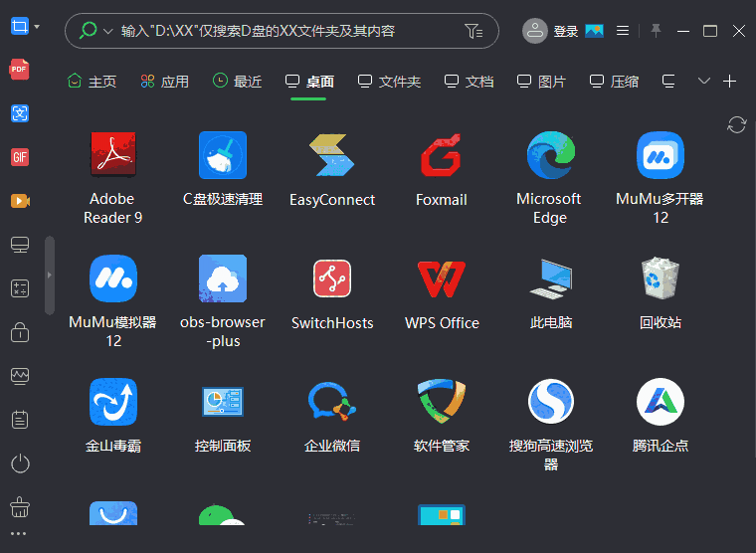Click the power icon in sidebar
The image size is (756, 553).
click(x=19, y=463)
